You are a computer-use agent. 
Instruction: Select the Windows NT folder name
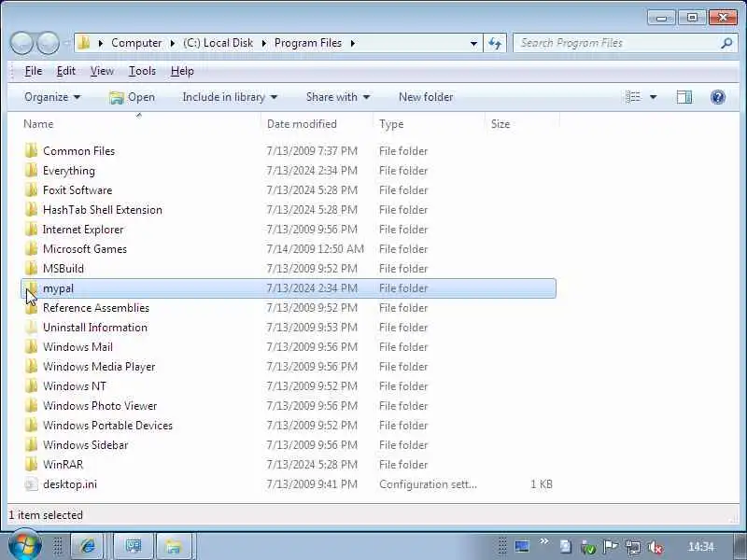[75, 386]
